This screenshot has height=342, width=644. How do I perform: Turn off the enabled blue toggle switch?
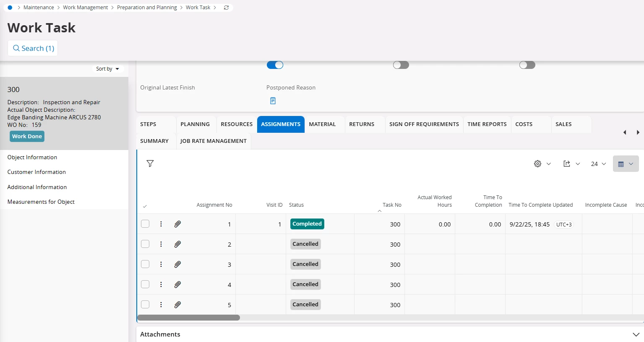point(275,65)
